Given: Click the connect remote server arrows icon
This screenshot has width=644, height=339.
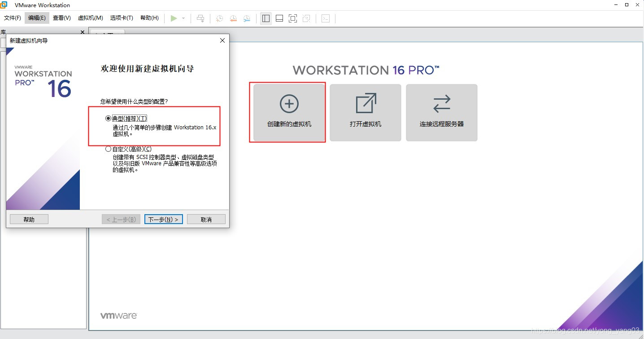Looking at the screenshot, I should coord(442,104).
